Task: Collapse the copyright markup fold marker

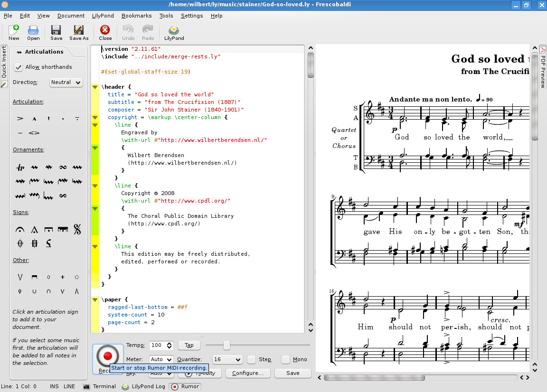Action: coord(95,117)
